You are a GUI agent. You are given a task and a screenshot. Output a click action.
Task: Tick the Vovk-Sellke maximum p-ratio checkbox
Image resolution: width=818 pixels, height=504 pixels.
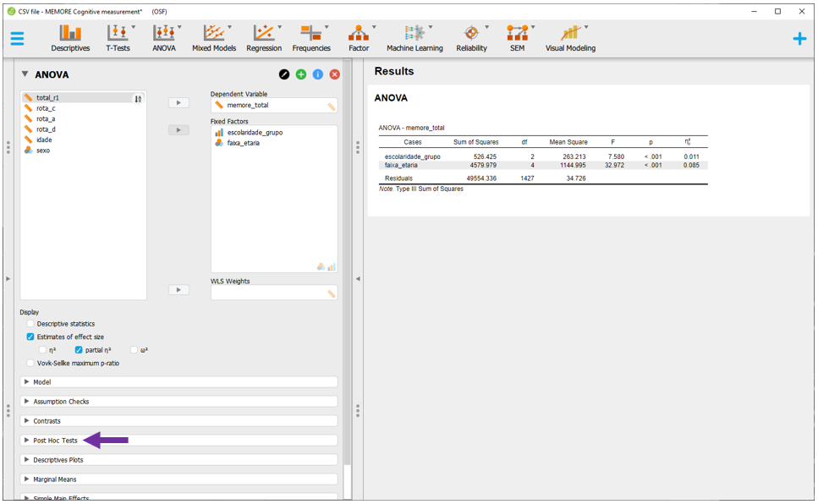point(30,363)
